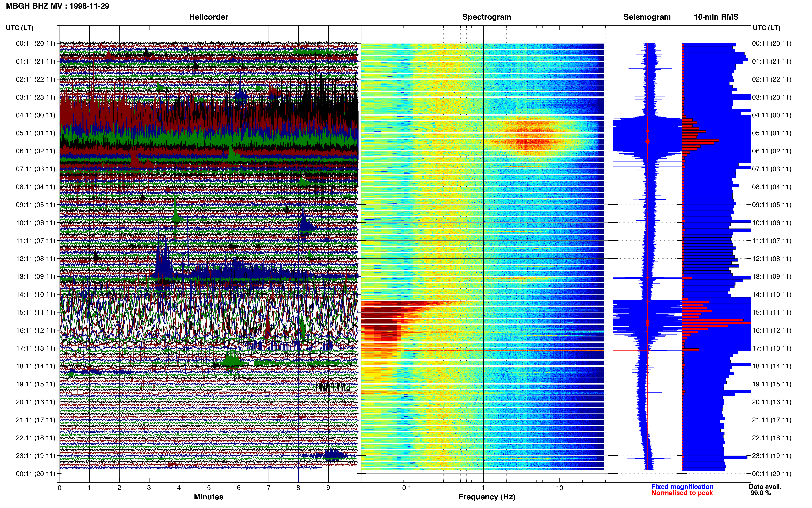This screenshot has width=812, height=508.
Task: Click right time label 10:11 (06:11)
Action: click(x=772, y=222)
